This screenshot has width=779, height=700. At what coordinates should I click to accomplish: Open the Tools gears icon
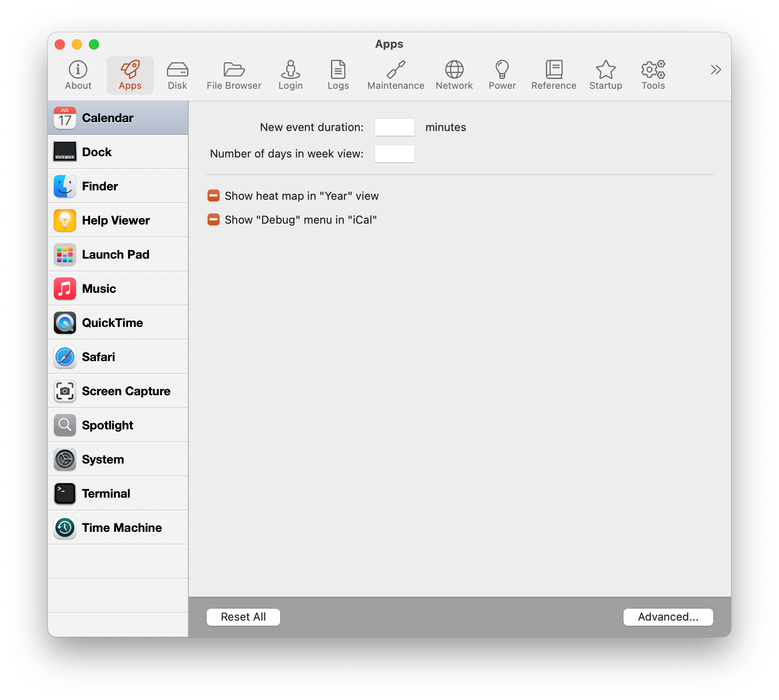pyautogui.click(x=653, y=70)
